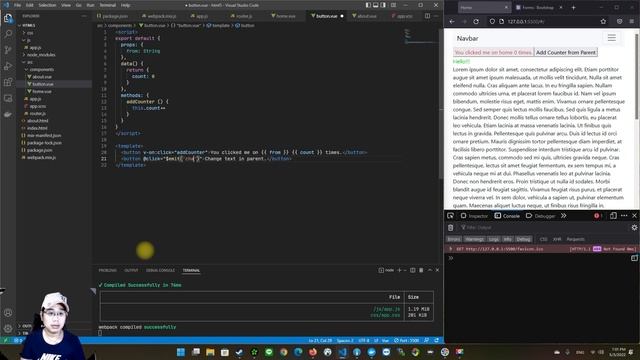
Task: Open the Docker view in activity bar
Action: pos(8,115)
